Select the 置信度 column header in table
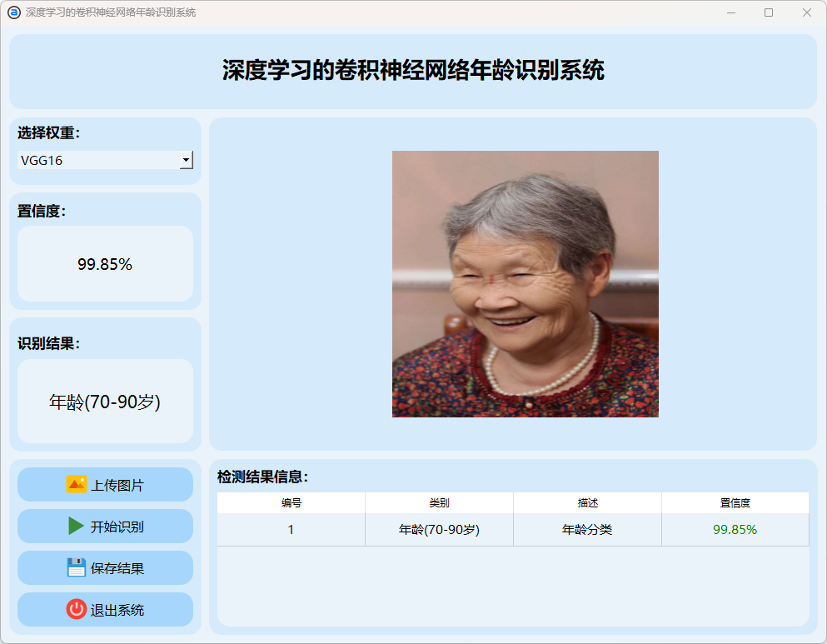This screenshot has height=644, width=827. pos(735,503)
